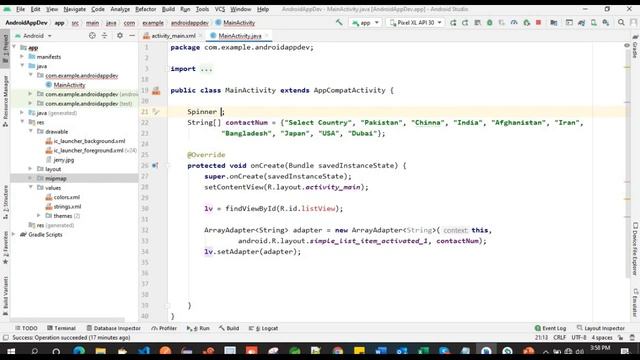Click the CRLF line separator indicator
The image size is (640, 360).
pos(559,338)
